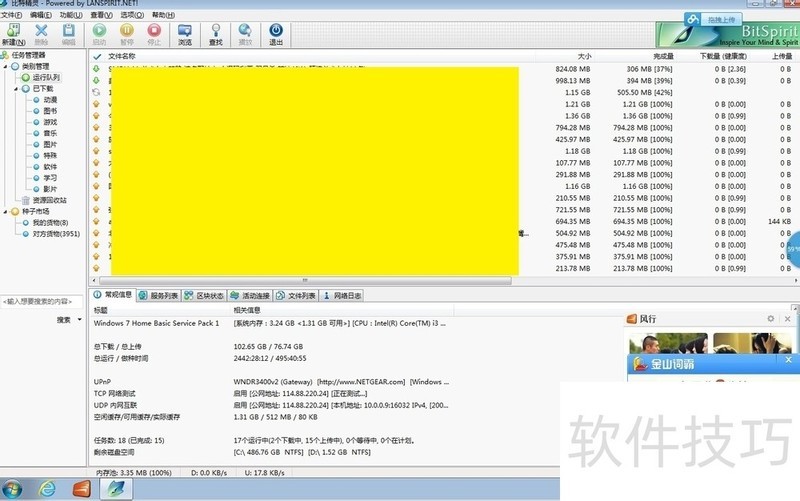Select the 图书 category
Viewport: 800px width, 501px height.
[x=51, y=111]
